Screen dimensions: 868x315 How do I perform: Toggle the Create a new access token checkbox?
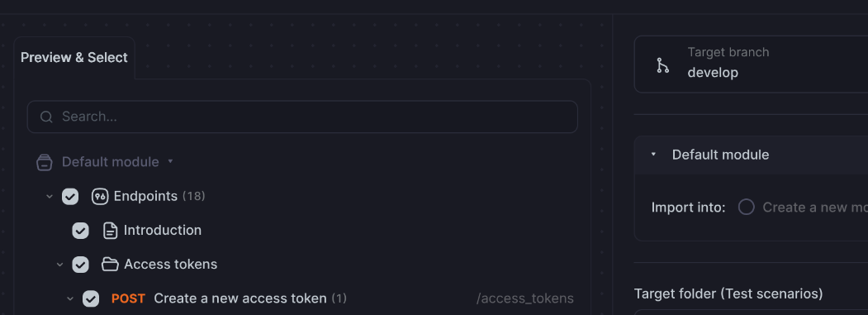point(91,299)
